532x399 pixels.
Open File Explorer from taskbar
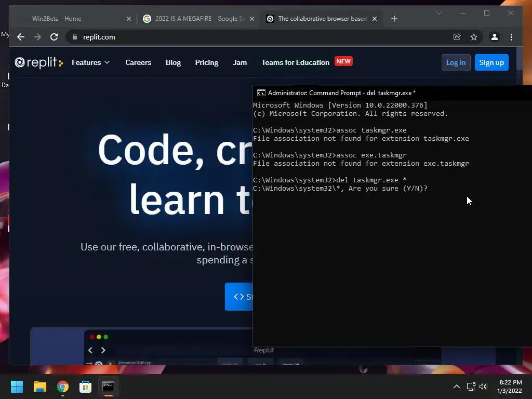[39, 387]
